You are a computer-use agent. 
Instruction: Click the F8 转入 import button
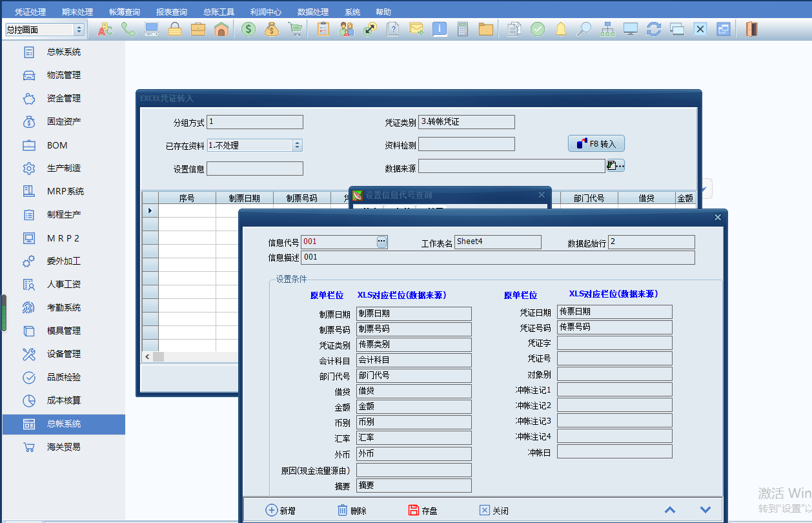[x=596, y=143]
